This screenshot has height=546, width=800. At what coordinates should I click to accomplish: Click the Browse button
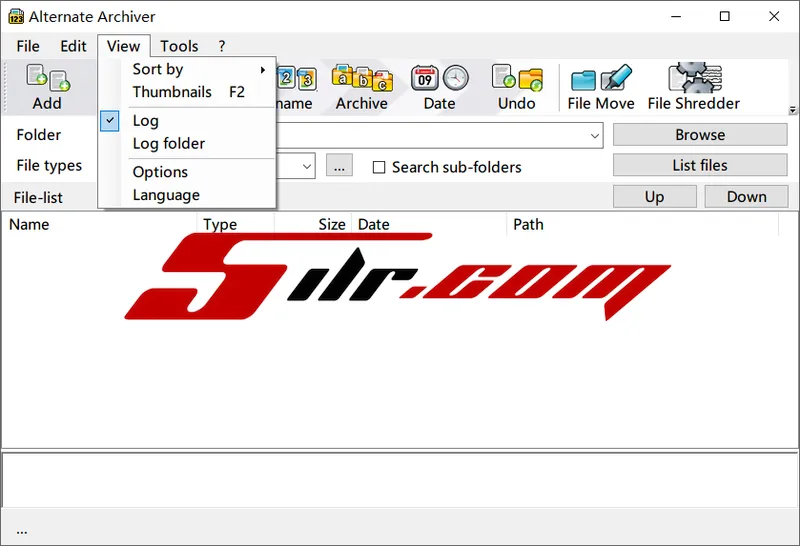click(700, 135)
